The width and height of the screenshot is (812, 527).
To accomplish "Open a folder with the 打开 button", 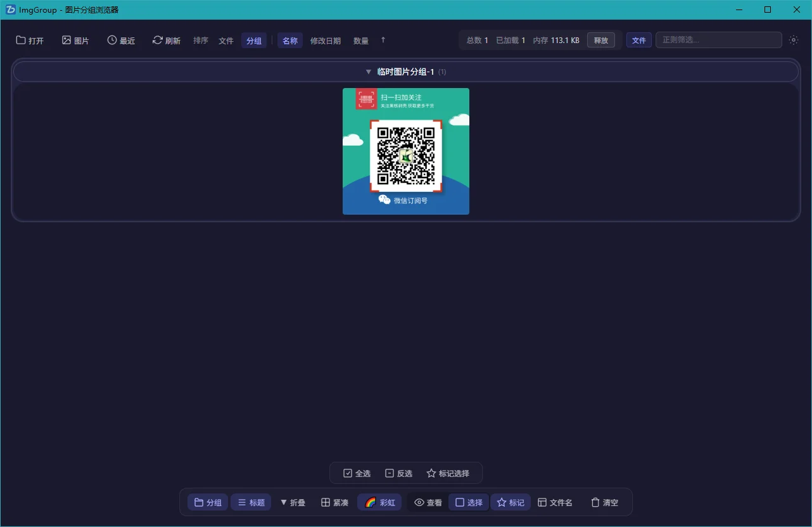I will tap(30, 41).
